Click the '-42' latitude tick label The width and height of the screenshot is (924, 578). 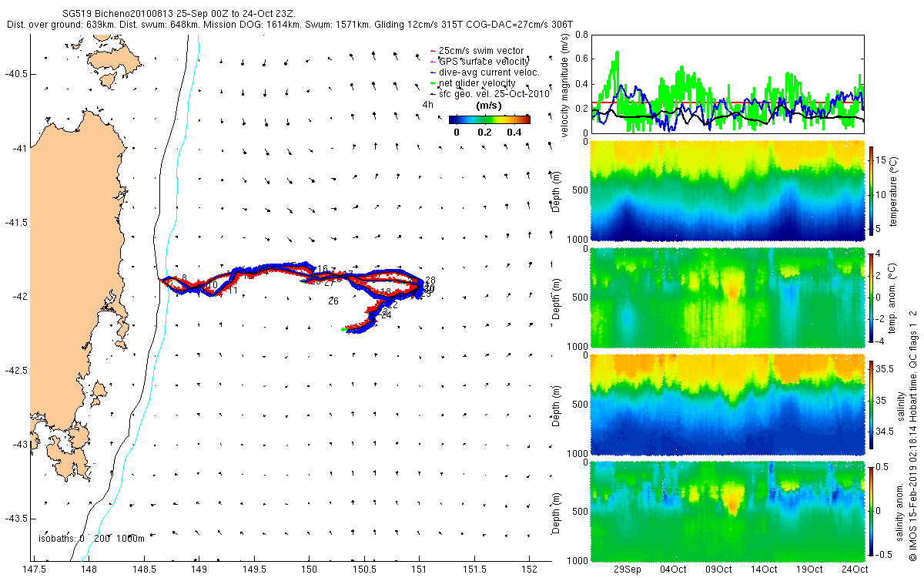pos(18,297)
